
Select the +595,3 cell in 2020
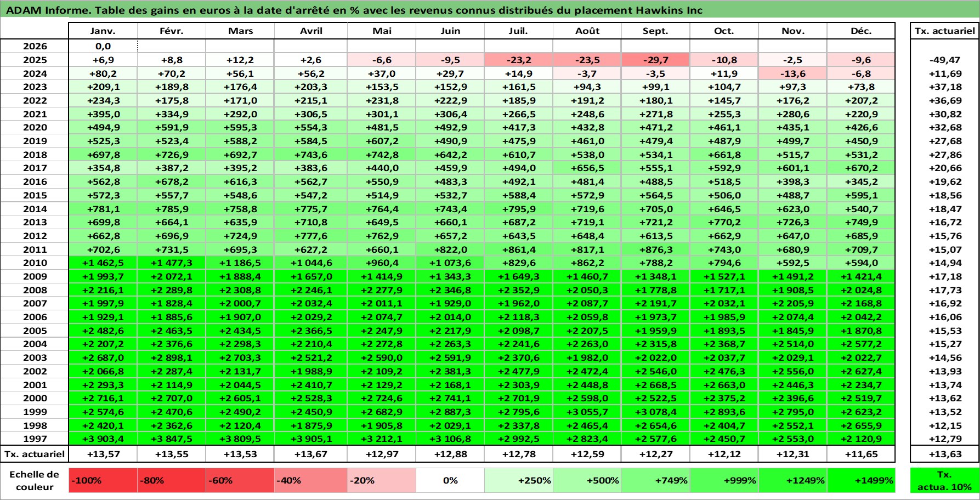click(240, 127)
